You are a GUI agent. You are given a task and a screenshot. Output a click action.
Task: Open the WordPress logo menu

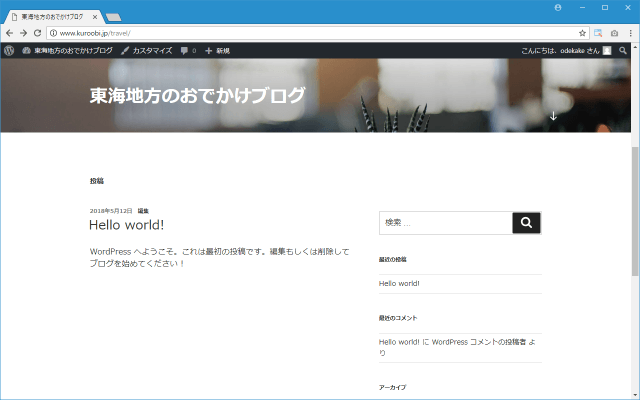point(9,51)
